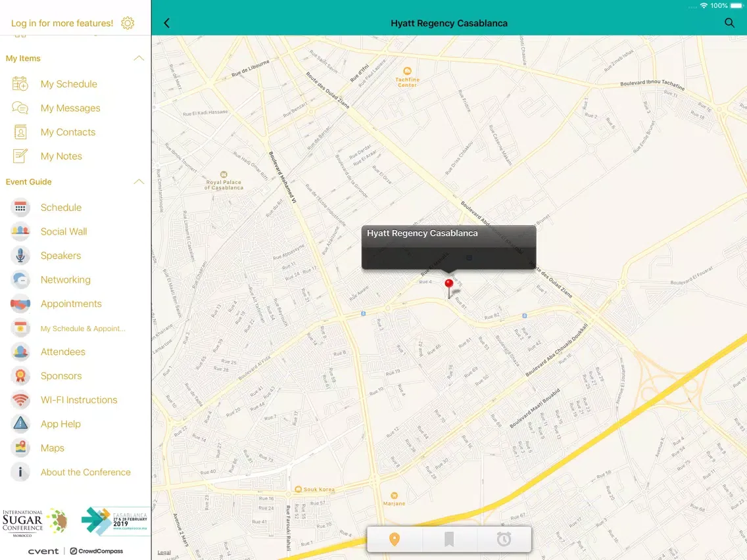This screenshot has width=747, height=560.
Task: Click the About the Conference info icon
Action: (20, 473)
